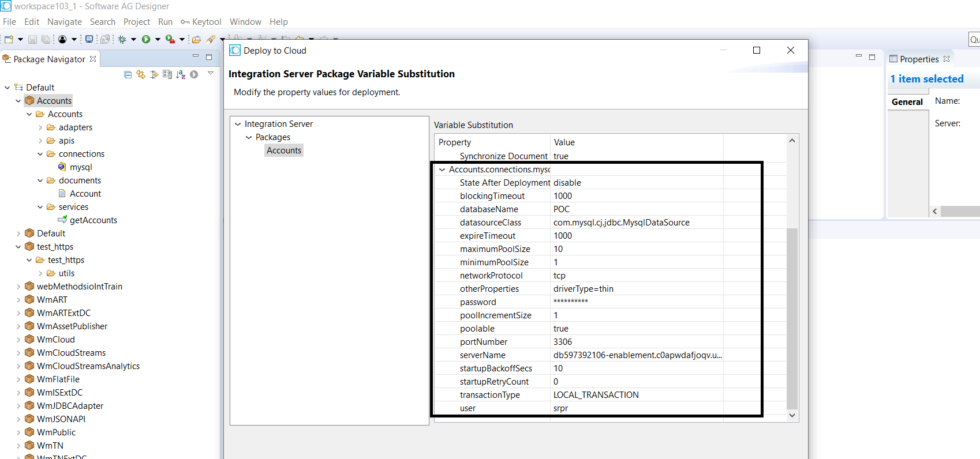Click the variable table vertical scrollbar thumb
This screenshot has width=980, height=459.
coord(792,318)
